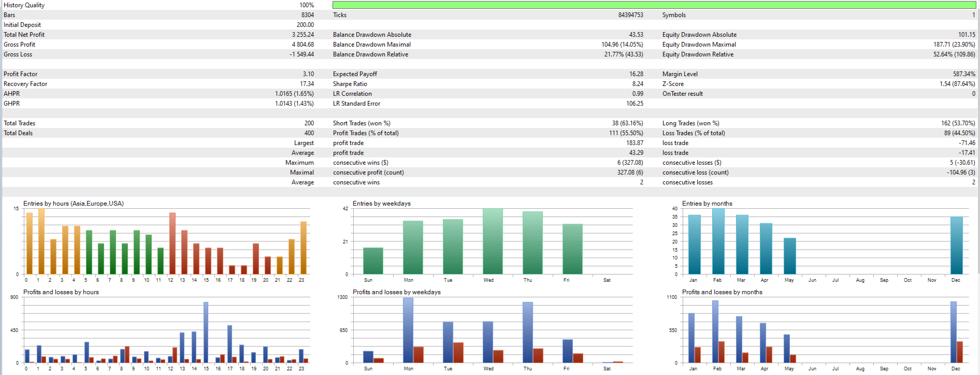The height and width of the screenshot is (375, 980).
Task: Select the Average loss trade value -17.41
Action: point(967,153)
